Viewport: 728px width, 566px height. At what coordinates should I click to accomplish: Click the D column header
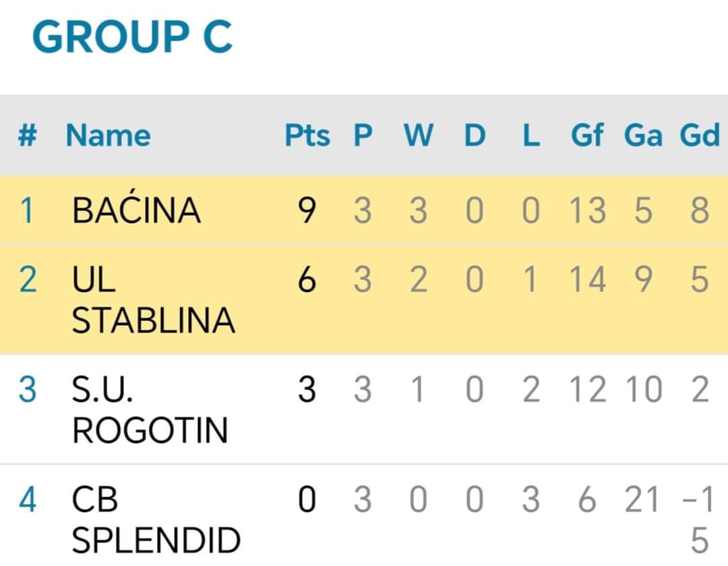coord(475,135)
